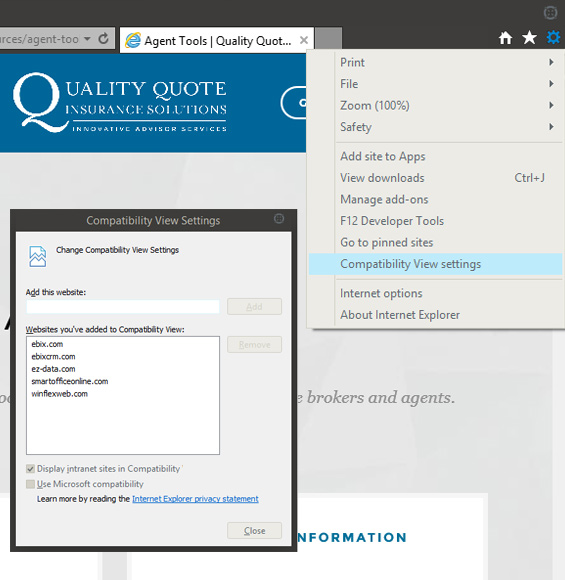Click the Add this website field
The height and width of the screenshot is (580, 565).
point(123,307)
